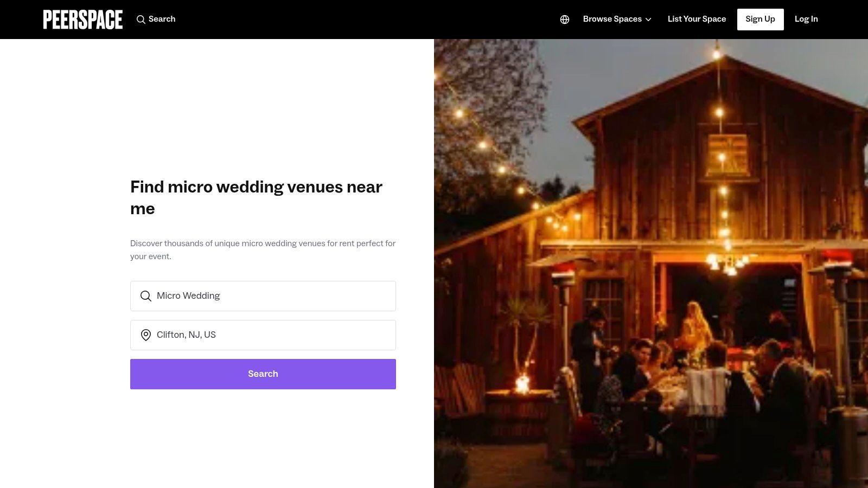
Task: Click inside the Micro Wedding search field
Action: pyautogui.click(x=263, y=296)
